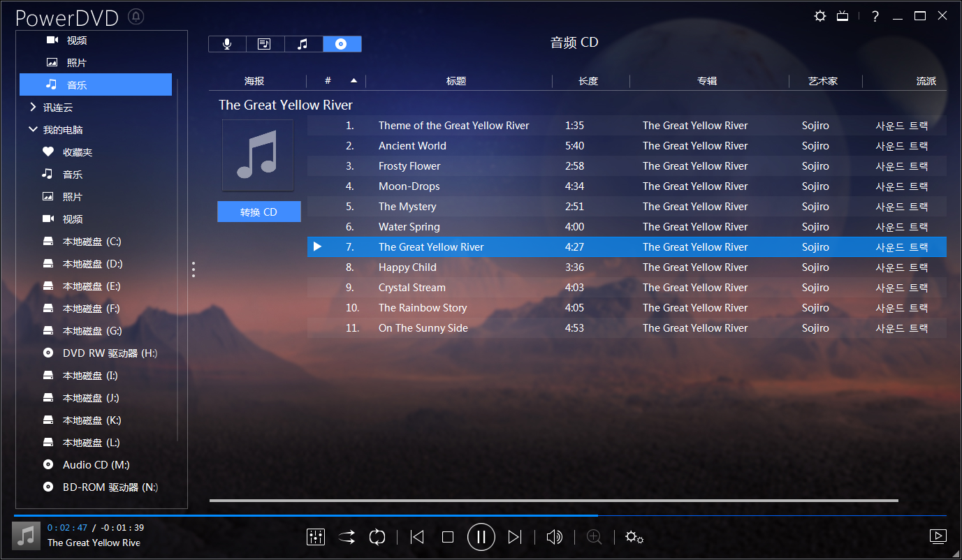962x560 pixels.
Task: Open 本地磁盘 (G:)
Action: pos(92,331)
